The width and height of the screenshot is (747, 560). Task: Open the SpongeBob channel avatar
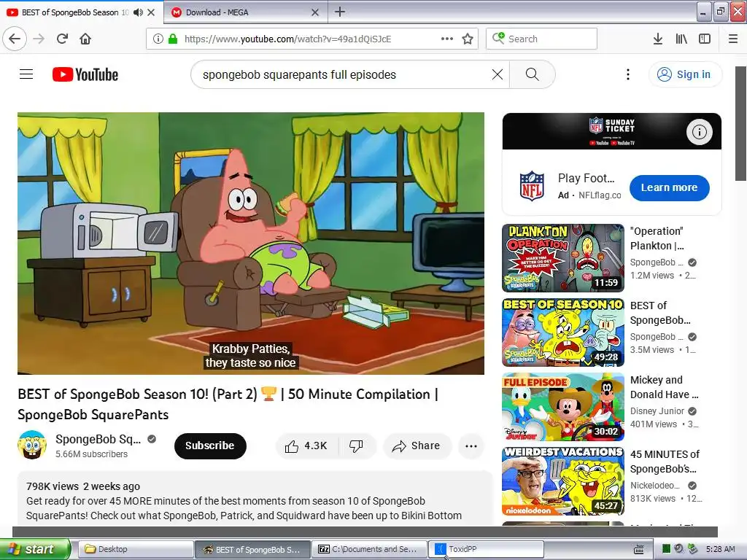32,445
